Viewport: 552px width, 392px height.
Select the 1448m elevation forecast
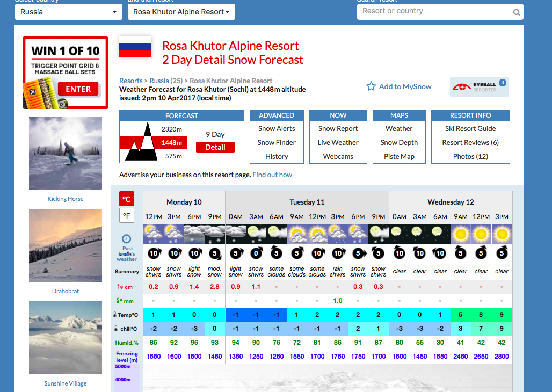pyautogui.click(x=172, y=143)
